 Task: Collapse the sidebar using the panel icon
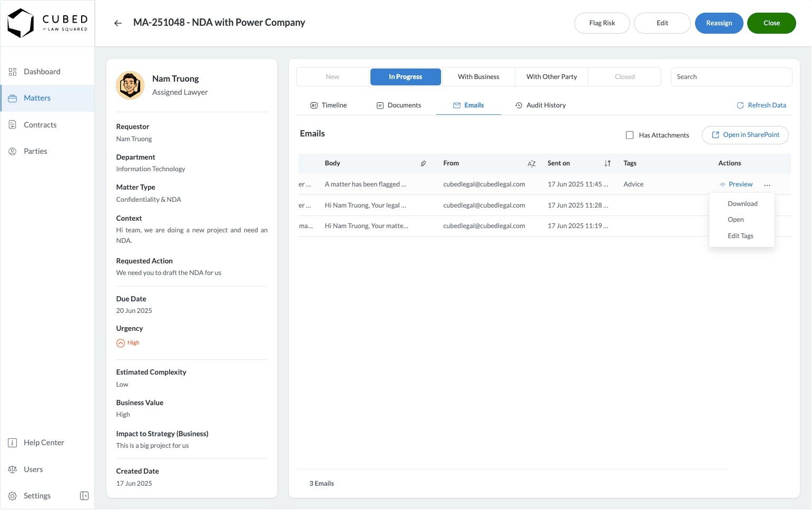pyautogui.click(x=84, y=496)
